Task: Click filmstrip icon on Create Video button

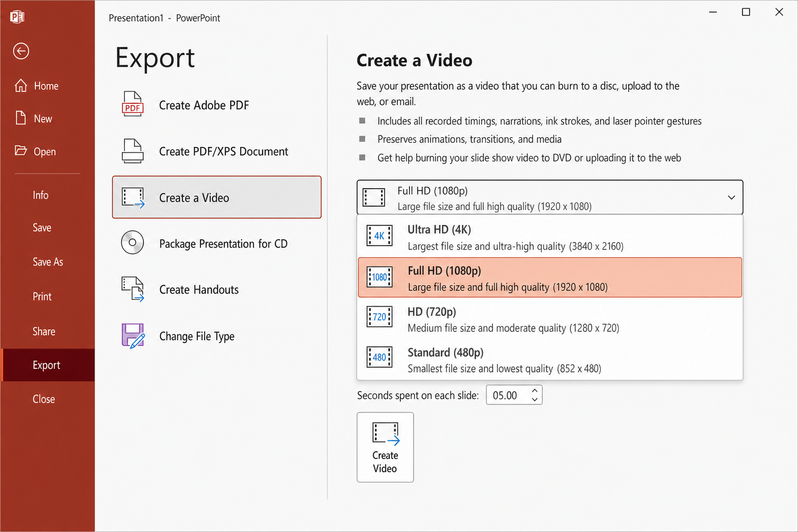Action: (386, 433)
